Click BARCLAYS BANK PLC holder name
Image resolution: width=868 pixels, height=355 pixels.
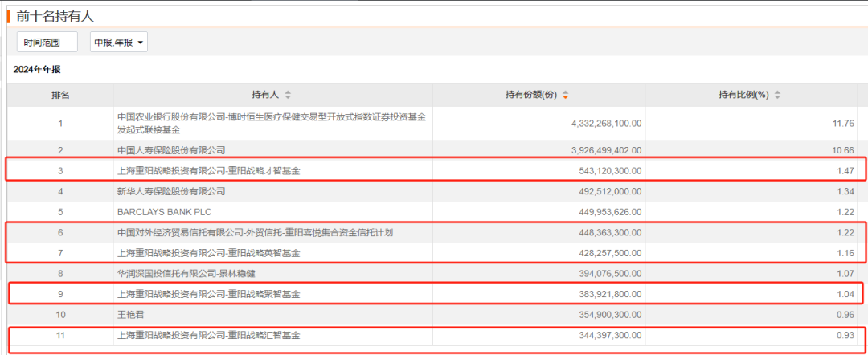[165, 212]
